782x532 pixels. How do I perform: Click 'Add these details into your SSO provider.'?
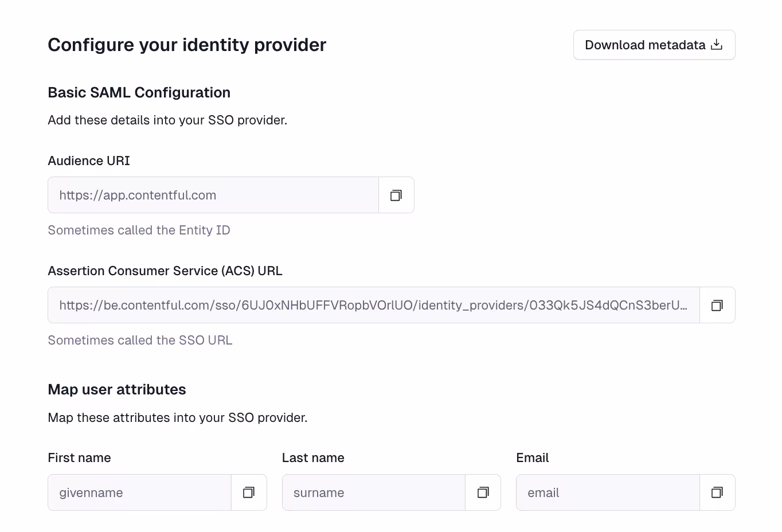167,120
